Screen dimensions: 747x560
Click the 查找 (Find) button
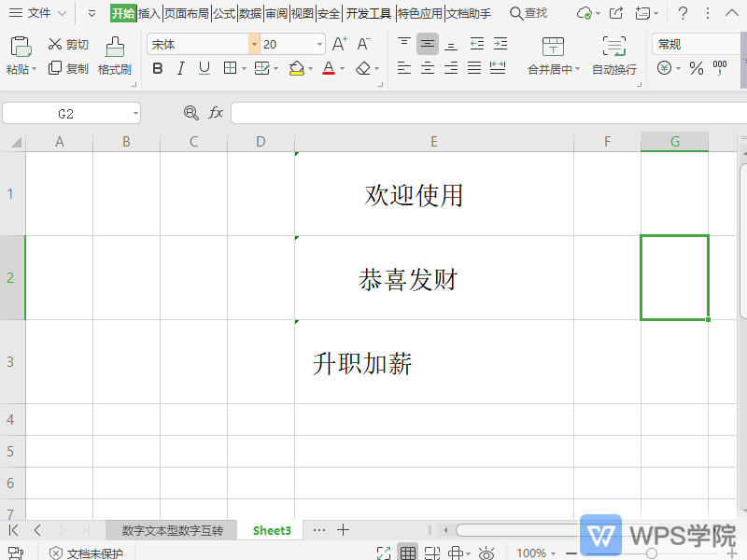pyautogui.click(x=528, y=13)
